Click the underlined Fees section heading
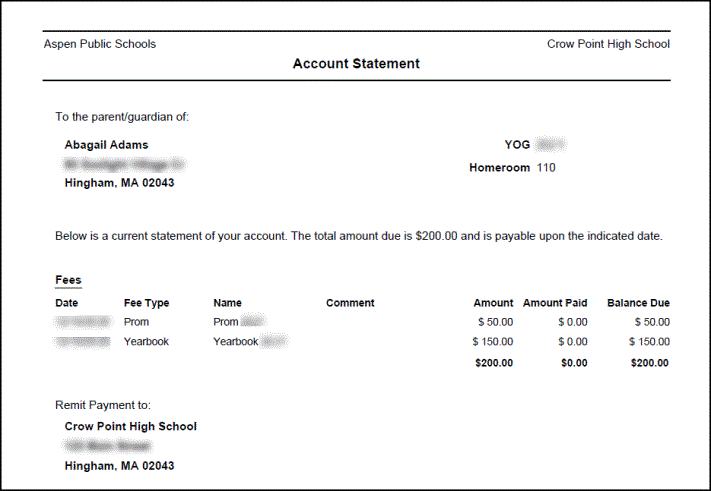Screen dimensions: 711x491 point(68,280)
